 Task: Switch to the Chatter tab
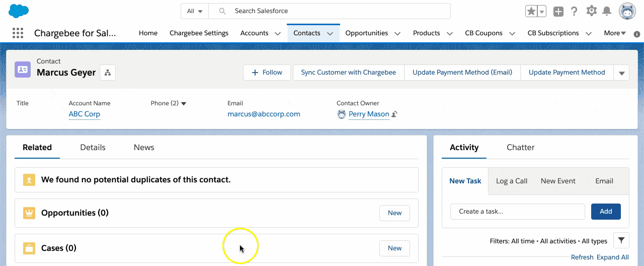tap(520, 148)
